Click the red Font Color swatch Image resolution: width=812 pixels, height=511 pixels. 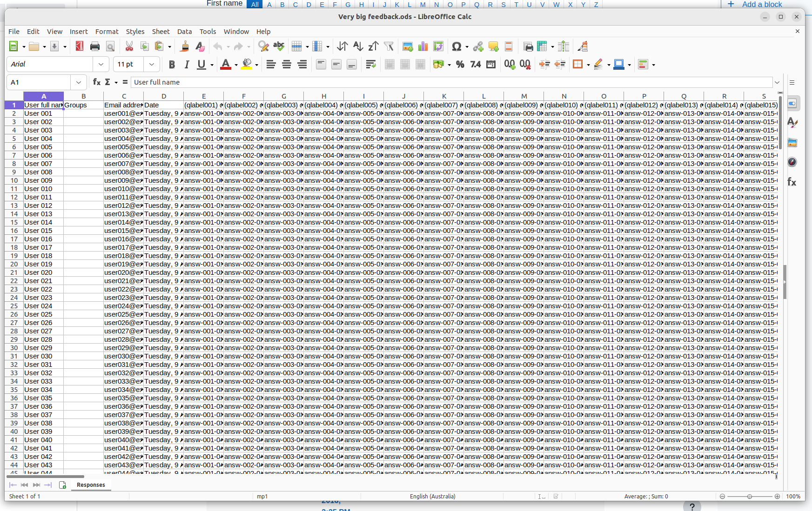(226, 65)
